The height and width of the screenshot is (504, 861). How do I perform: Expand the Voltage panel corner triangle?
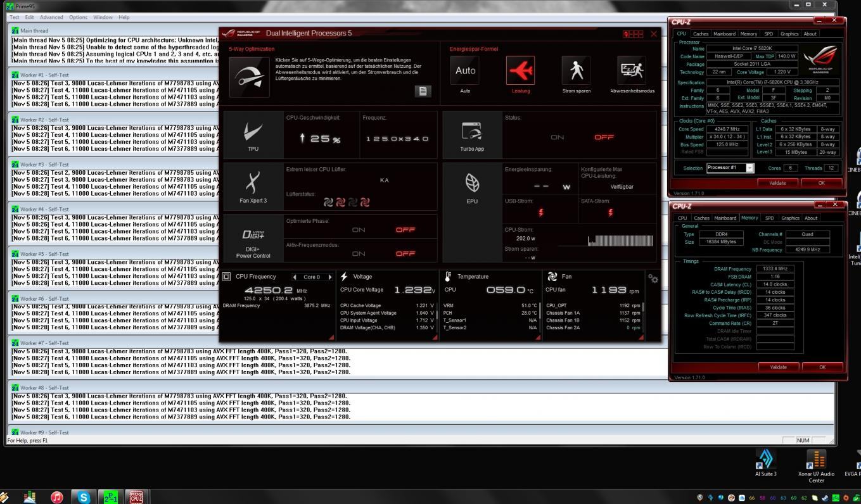pyautogui.click(x=435, y=337)
